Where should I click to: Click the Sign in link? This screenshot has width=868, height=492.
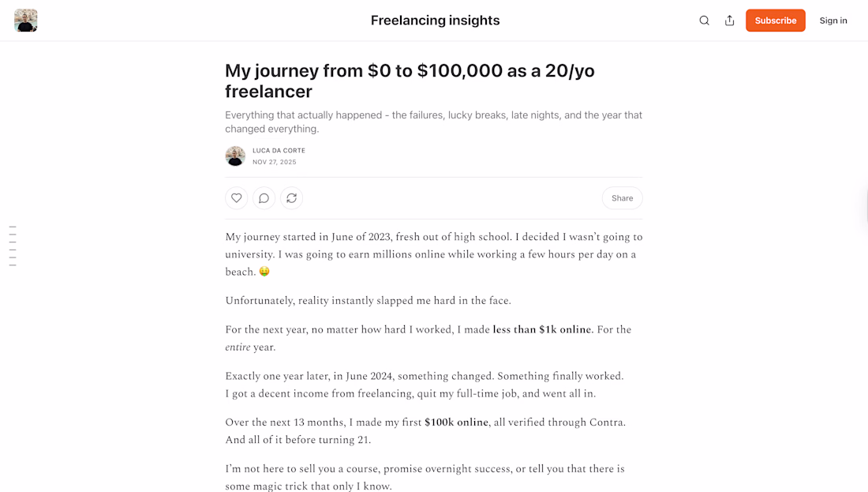point(832,21)
